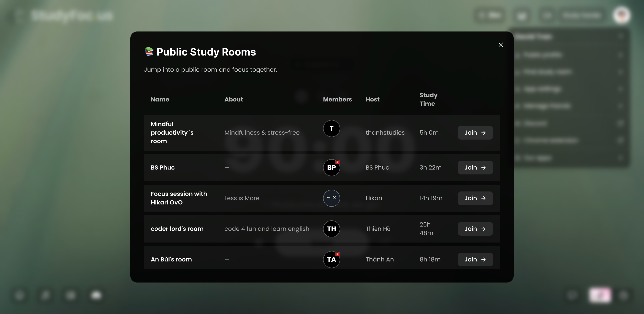Click the Study Time column header
644x314 pixels.
click(428, 99)
